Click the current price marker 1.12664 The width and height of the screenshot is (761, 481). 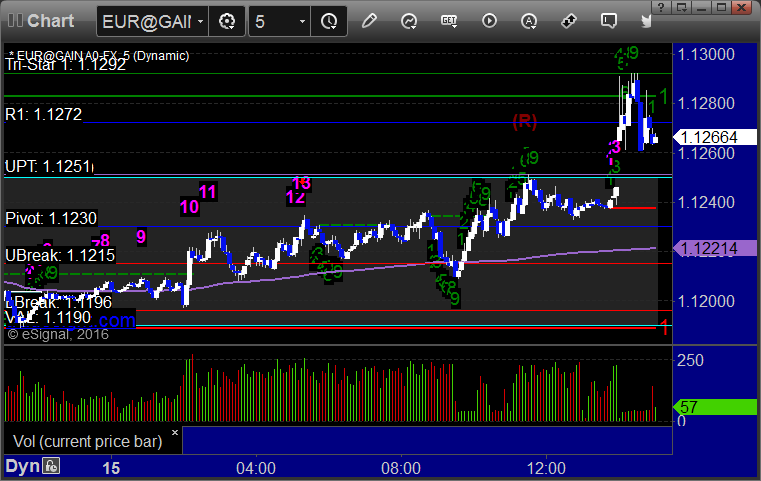coord(714,137)
